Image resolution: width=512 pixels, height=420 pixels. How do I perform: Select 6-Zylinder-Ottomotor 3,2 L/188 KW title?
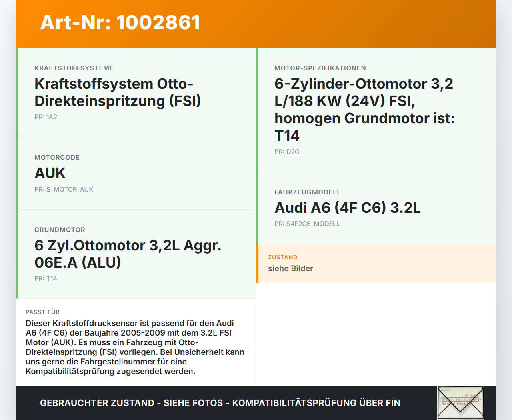coord(364,110)
